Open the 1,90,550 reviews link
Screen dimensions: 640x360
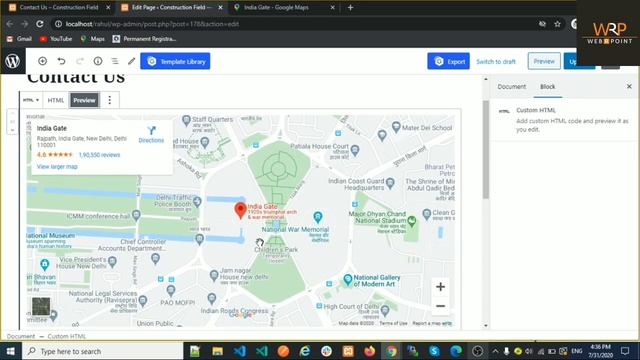[99, 155]
